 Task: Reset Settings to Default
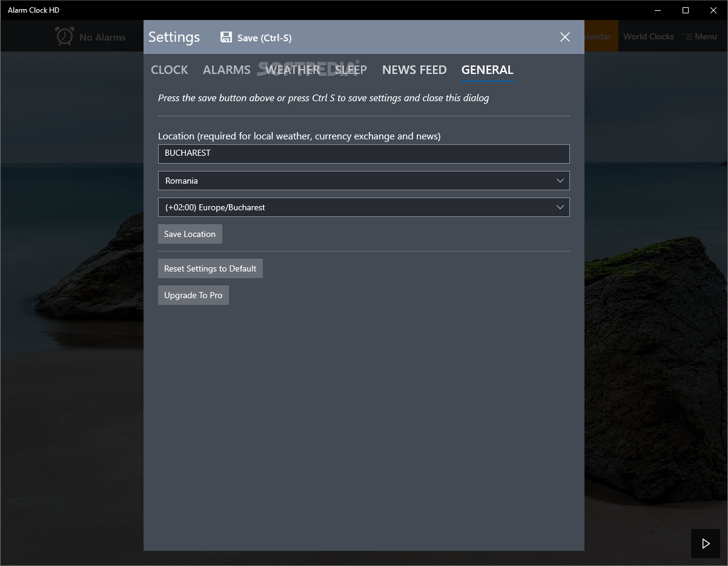click(210, 268)
